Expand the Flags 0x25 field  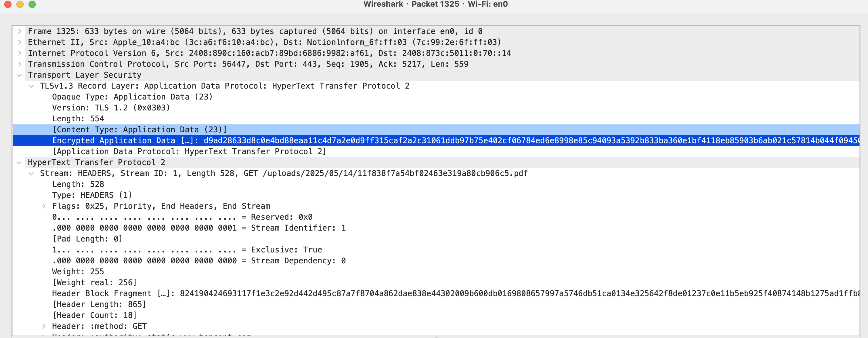pos(44,206)
